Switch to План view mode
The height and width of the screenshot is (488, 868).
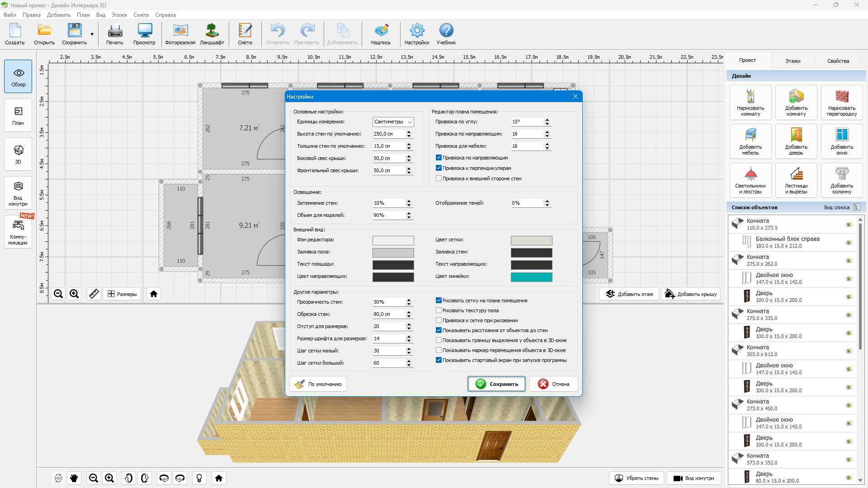[18, 115]
